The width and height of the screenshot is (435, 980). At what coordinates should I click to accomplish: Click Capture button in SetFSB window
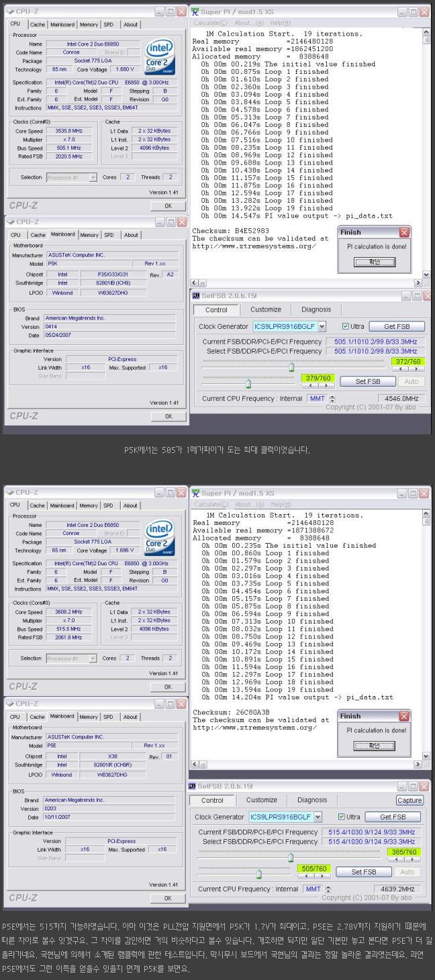409,800
